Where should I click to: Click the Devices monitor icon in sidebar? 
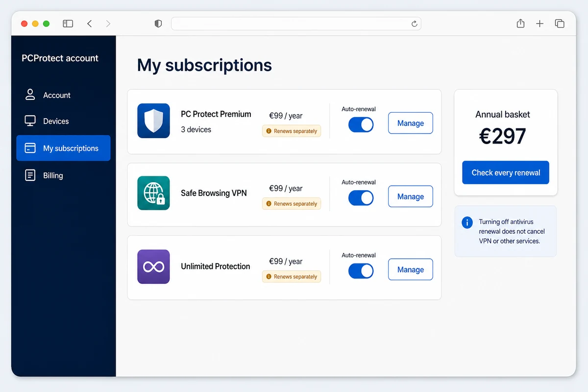tap(30, 121)
